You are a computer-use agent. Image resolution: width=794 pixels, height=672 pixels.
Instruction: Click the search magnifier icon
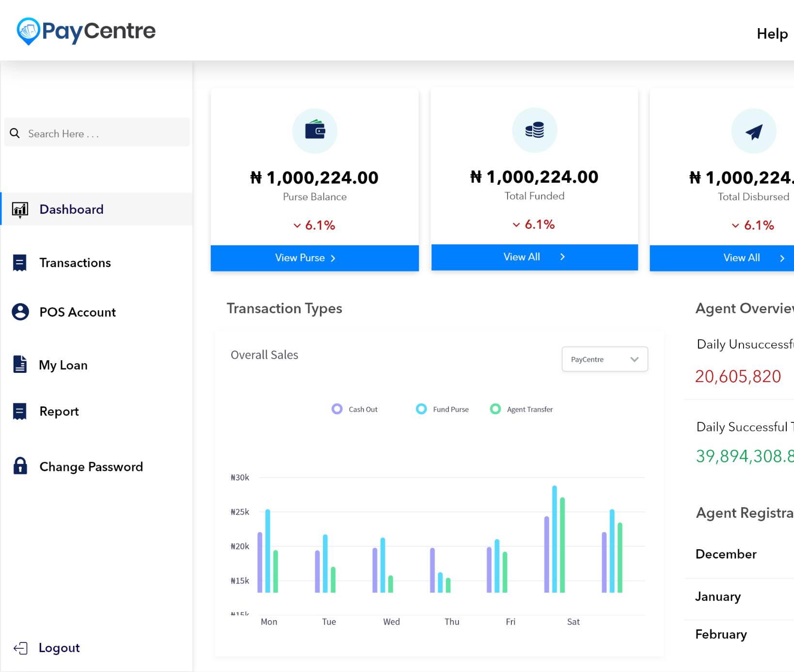[x=15, y=133]
